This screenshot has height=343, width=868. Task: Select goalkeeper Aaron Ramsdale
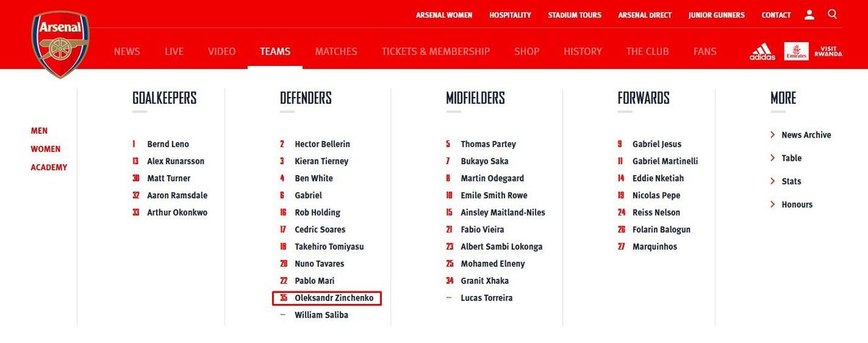tap(177, 195)
